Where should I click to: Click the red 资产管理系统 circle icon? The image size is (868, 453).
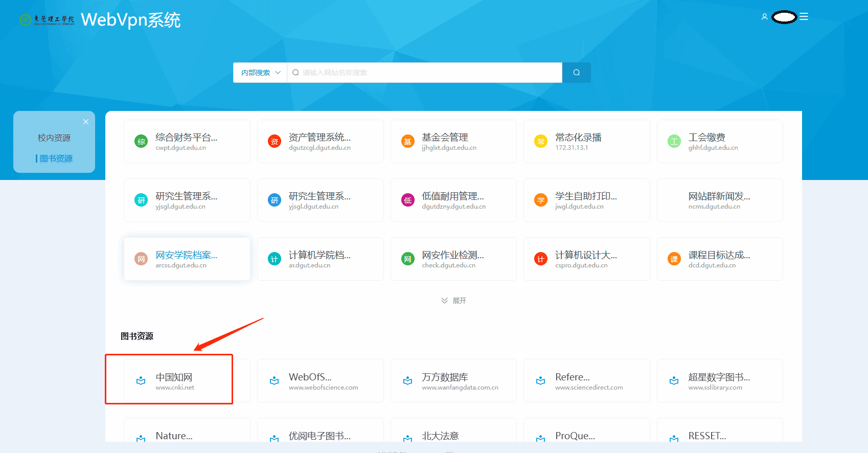(x=275, y=142)
